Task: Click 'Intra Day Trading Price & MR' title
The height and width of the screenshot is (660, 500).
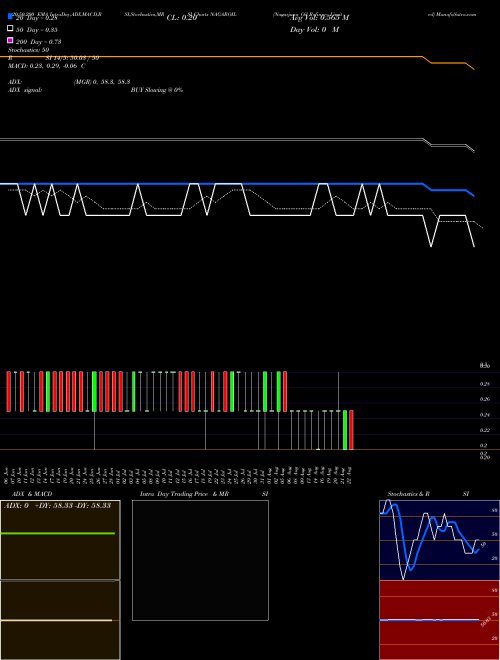Action: 184,494
